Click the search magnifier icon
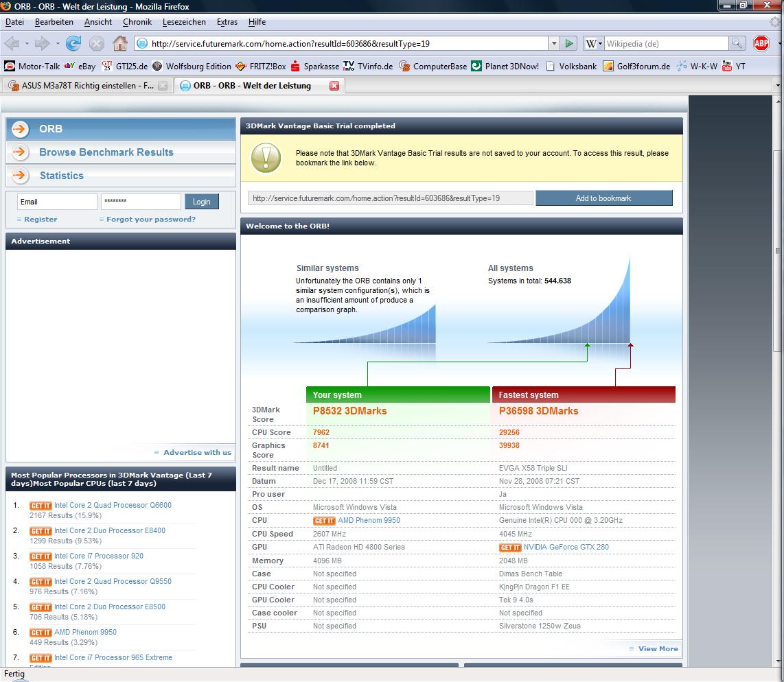Viewport: 784px width, 682px height. coord(737,43)
